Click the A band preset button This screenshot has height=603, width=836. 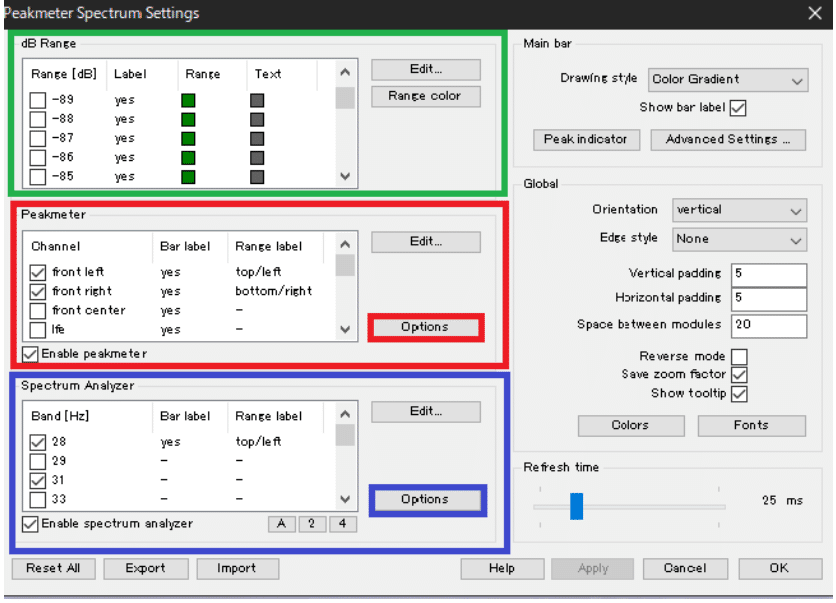coord(282,524)
